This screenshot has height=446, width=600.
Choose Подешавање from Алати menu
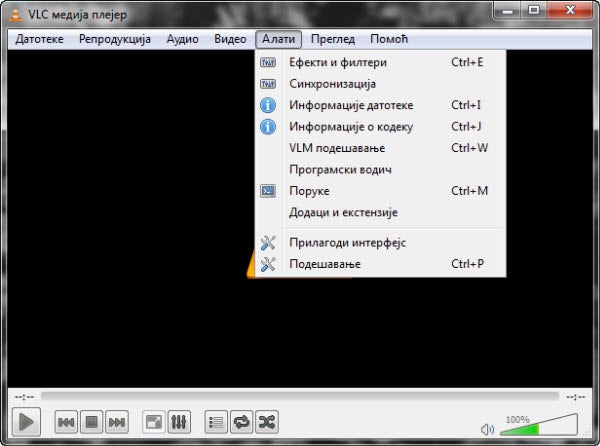324,264
